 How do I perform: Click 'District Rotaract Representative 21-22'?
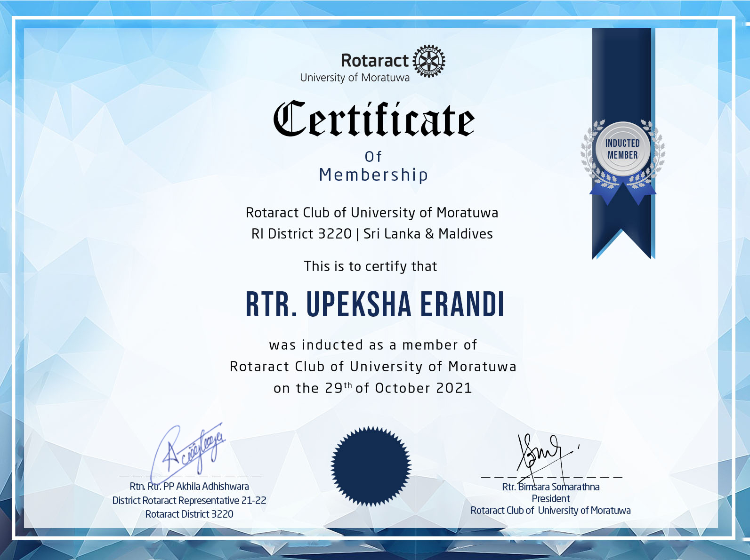189,501
